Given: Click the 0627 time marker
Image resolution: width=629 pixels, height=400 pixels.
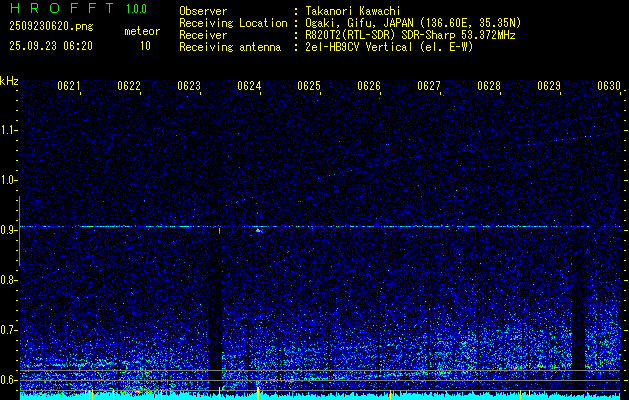Looking at the screenshot, I should pyautogui.click(x=429, y=86).
